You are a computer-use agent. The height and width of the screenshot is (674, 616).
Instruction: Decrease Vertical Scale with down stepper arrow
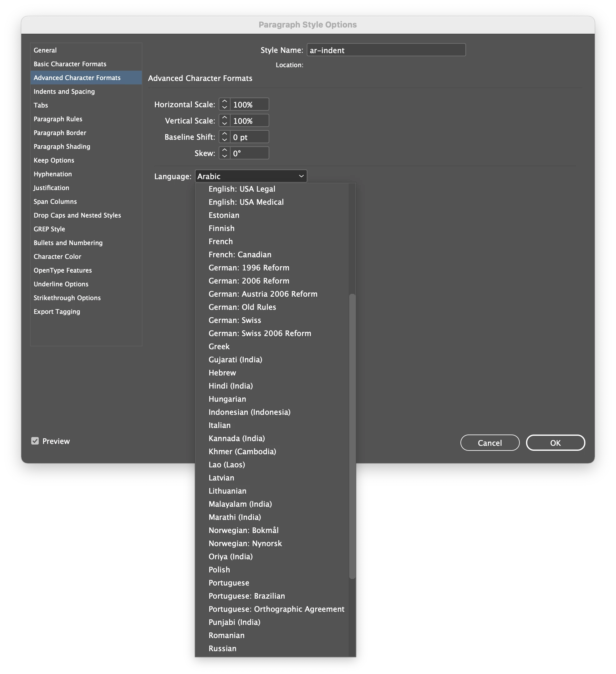(x=225, y=124)
